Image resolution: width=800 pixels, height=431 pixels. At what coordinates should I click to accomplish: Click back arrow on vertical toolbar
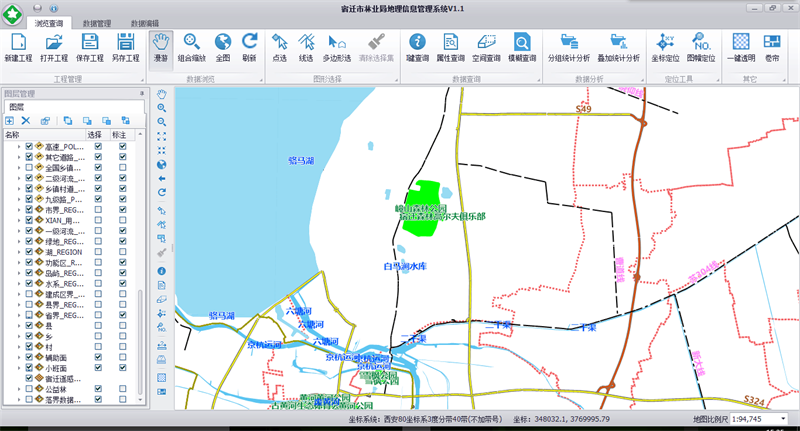[162, 179]
